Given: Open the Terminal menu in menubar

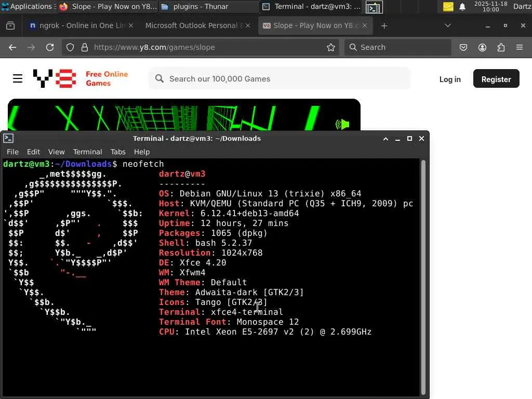Looking at the screenshot, I should [x=87, y=152].
